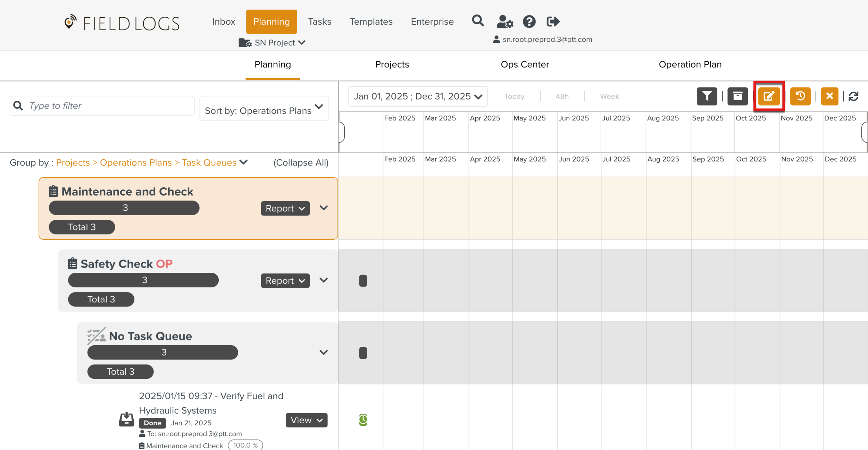The image size is (868, 450).
Task: Click the Projects grouping link
Action: click(73, 162)
